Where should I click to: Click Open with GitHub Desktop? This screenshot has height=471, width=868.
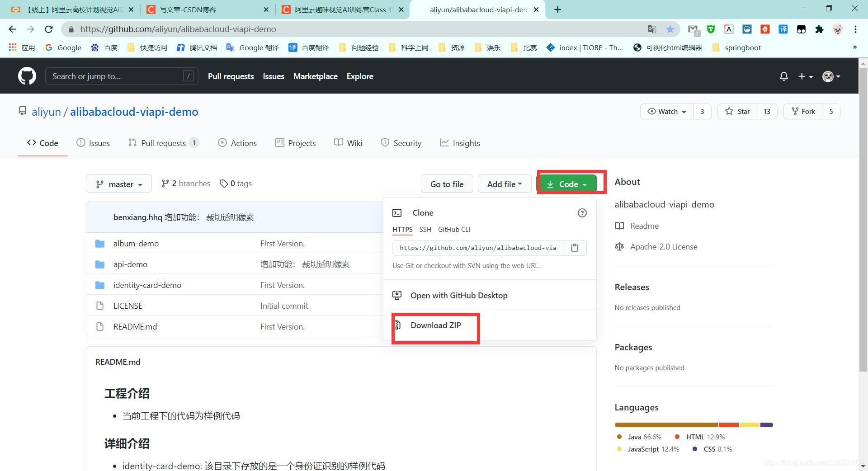point(459,296)
